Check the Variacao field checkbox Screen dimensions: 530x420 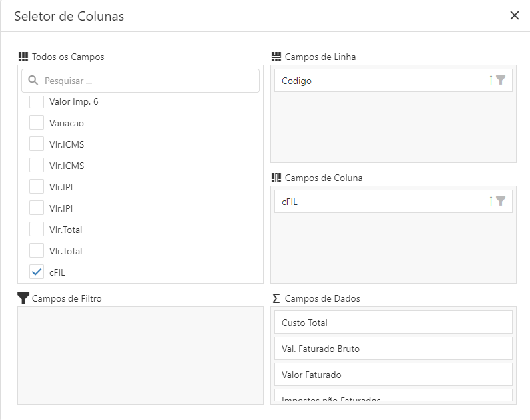click(x=37, y=123)
